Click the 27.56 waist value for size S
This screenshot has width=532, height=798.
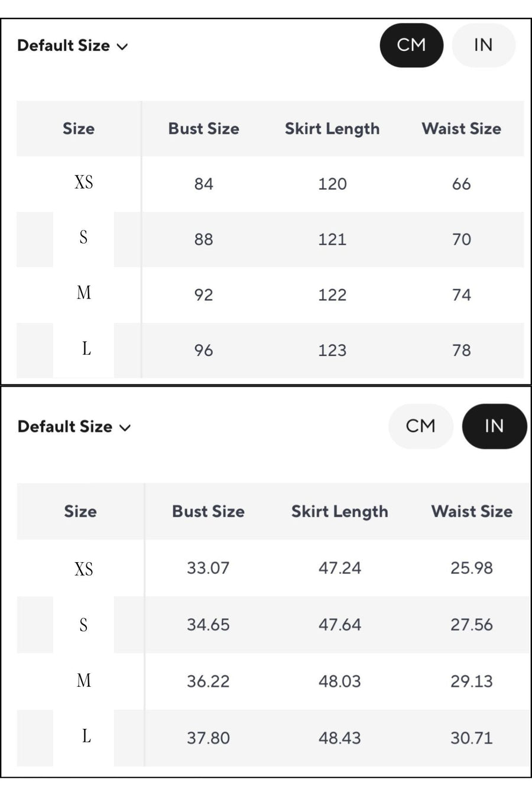pos(471,625)
